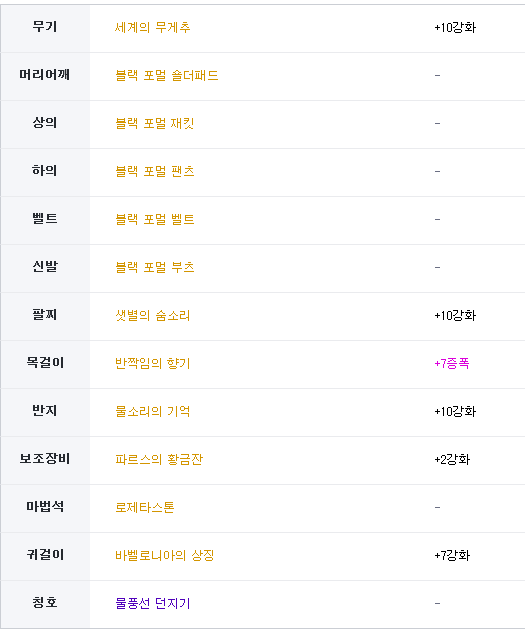Open the 물풍선 던지기 title link
Image resolution: width=525 pixels, height=631 pixels.
coord(152,603)
